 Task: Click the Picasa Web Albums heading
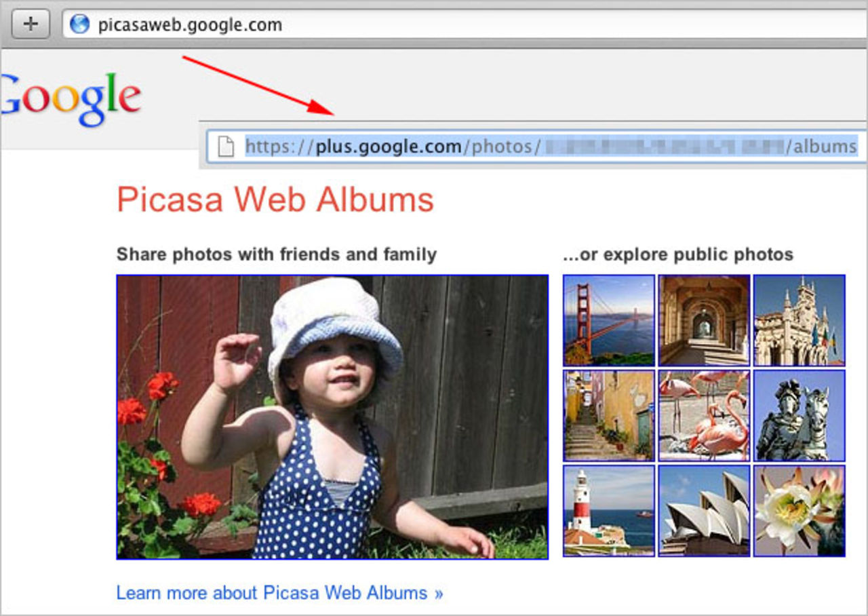(x=275, y=200)
